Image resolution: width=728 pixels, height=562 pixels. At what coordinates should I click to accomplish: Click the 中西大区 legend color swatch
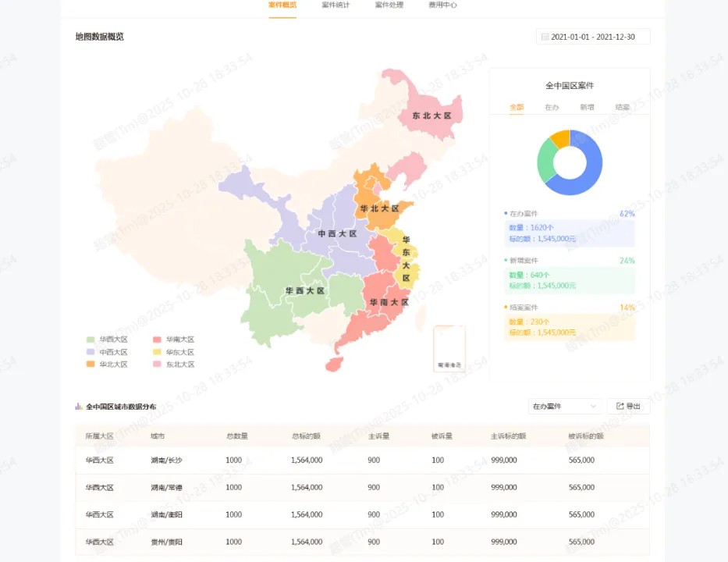point(90,350)
